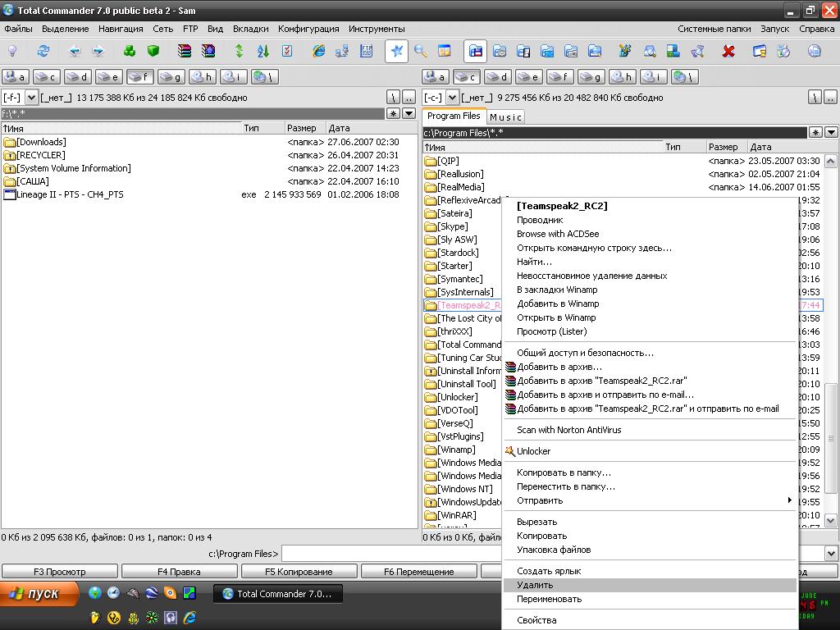This screenshot has width=840, height=630.
Task: Select Переименовать from the context menu
Action: click(650, 599)
